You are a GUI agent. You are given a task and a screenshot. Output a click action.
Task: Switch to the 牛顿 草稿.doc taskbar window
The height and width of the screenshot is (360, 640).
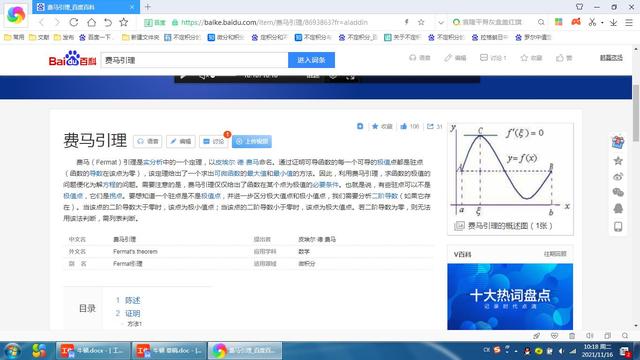[169, 351]
